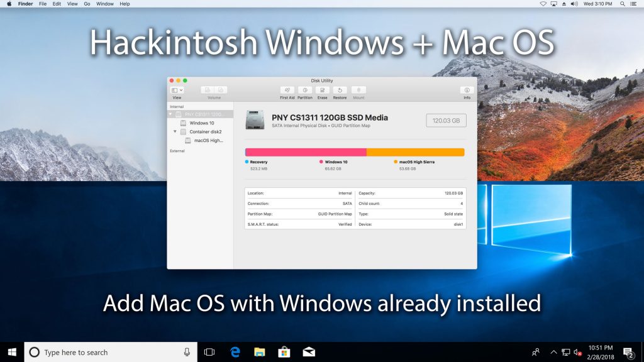The image size is (644, 362).
Task: Click the 'Device:' disk1 row
Action: pyautogui.click(x=411, y=224)
